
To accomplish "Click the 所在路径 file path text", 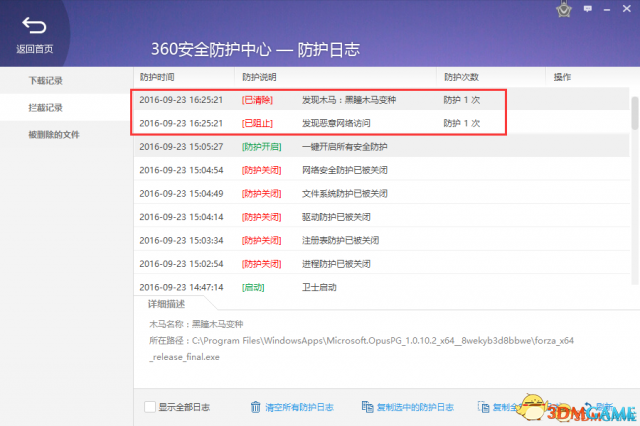I will tap(361, 349).
